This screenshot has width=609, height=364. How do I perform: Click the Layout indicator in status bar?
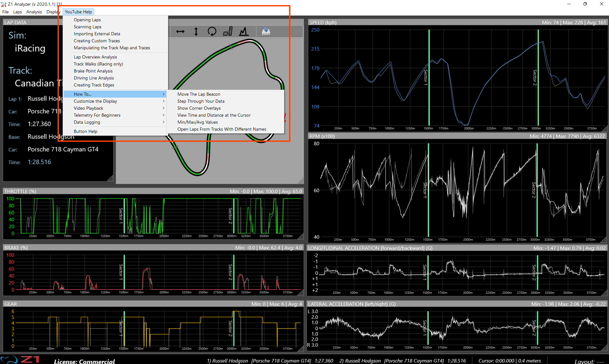(589, 361)
